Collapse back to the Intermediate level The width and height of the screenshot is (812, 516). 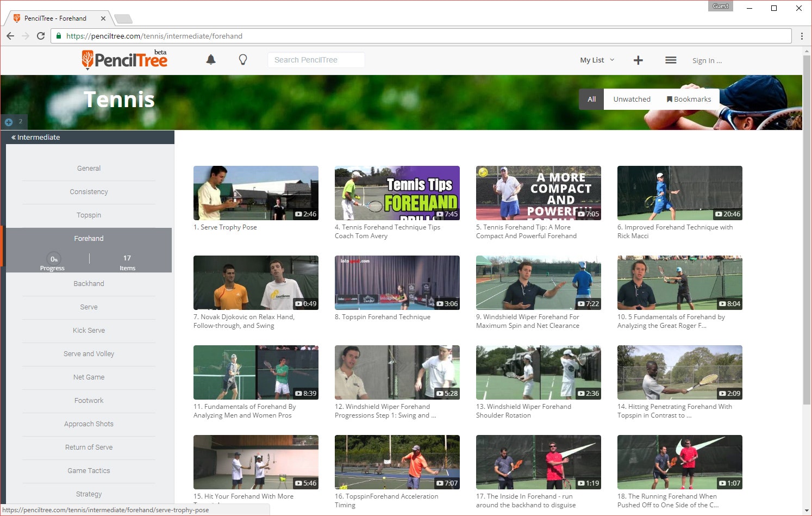click(35, 137)
